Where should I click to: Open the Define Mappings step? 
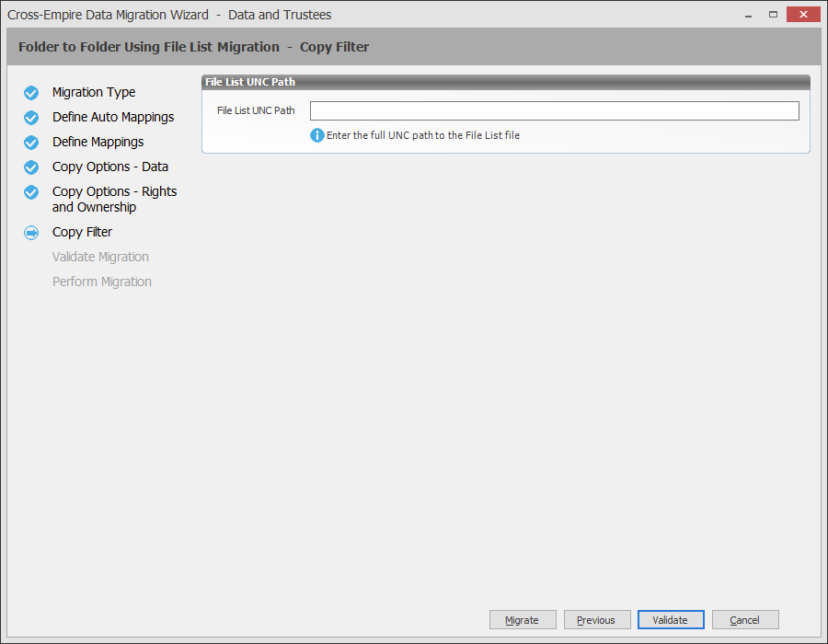98,142
